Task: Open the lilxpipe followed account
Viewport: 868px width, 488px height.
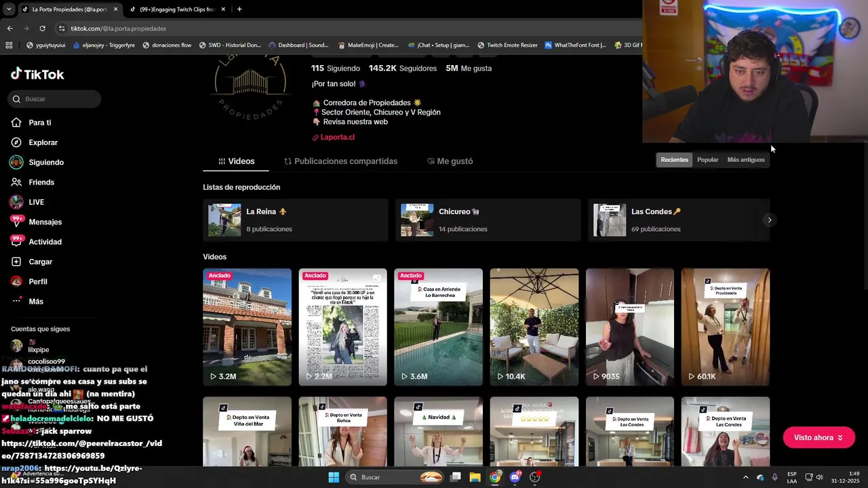Action: [39, 347]
